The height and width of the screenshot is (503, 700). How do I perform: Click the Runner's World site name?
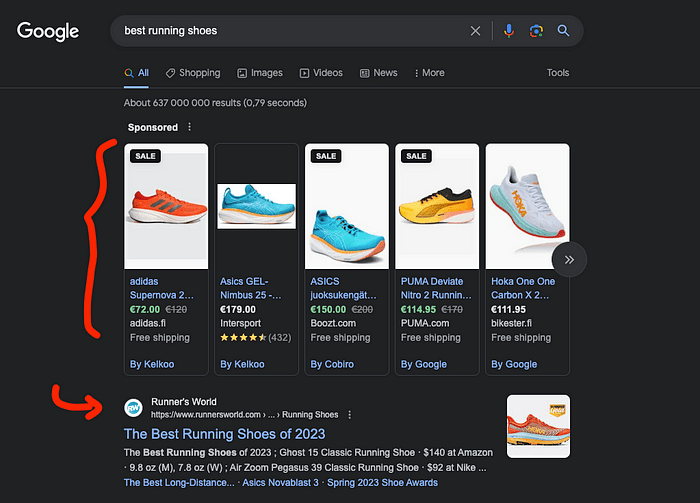coord(184,402)
